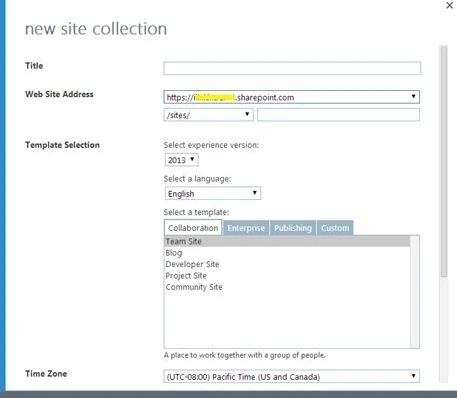457x398 pixels.
Task: Open the Pacific Time zone dropdown
Action: pyautogui.click(x=292, y=377)
